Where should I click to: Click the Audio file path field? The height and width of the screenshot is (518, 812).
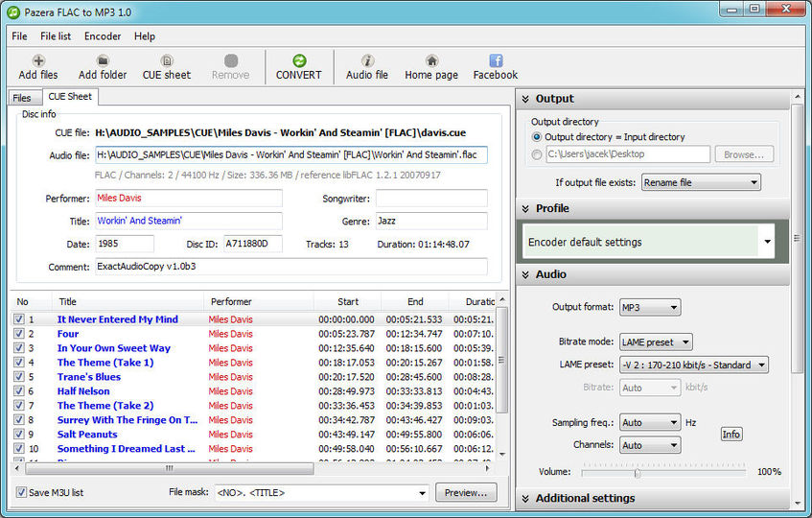(291, 154)
